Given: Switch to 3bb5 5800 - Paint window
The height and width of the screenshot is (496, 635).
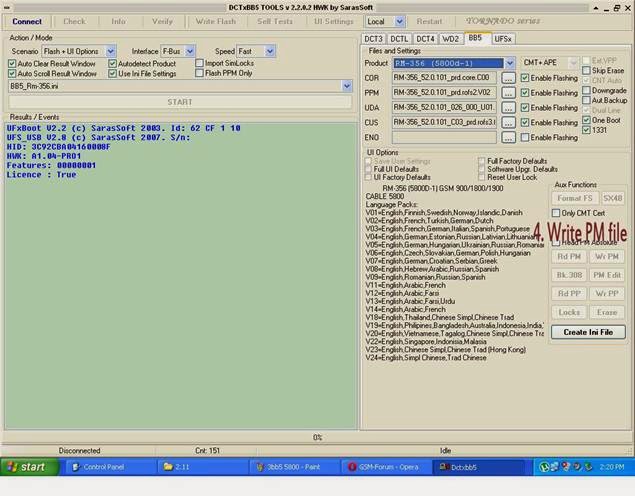Looking at the screenshot, I should coord(294,467).
